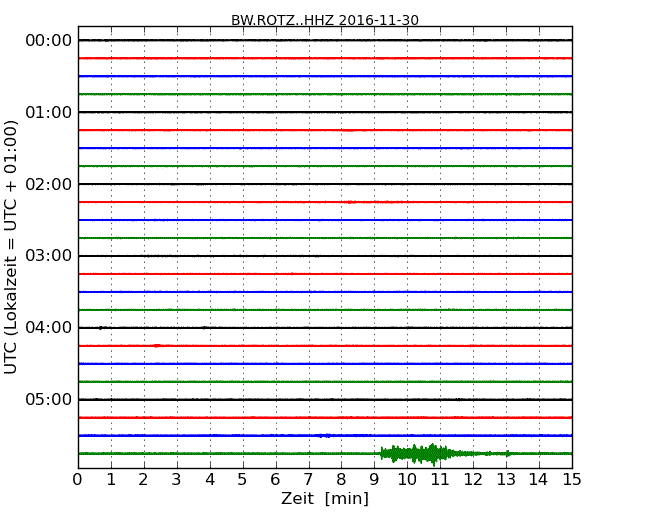Select the 04:00 time label
This screenshot has height=520, width=650.
tap(49, 328)
